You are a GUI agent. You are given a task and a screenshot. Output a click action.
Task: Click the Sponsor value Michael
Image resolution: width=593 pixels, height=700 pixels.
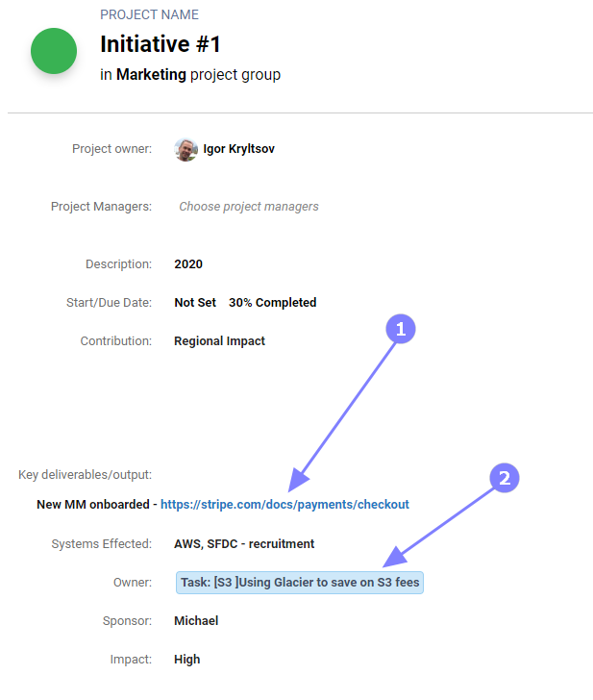196,621
